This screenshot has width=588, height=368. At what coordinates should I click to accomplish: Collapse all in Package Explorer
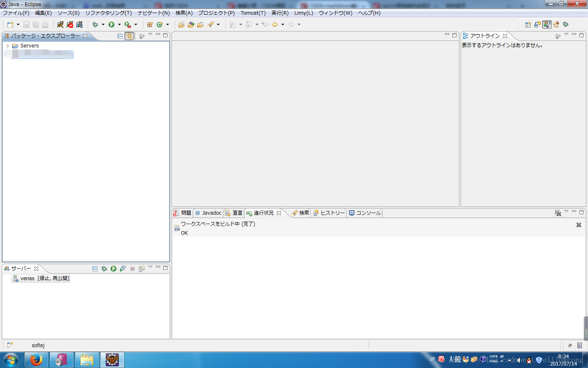[120, 36]
